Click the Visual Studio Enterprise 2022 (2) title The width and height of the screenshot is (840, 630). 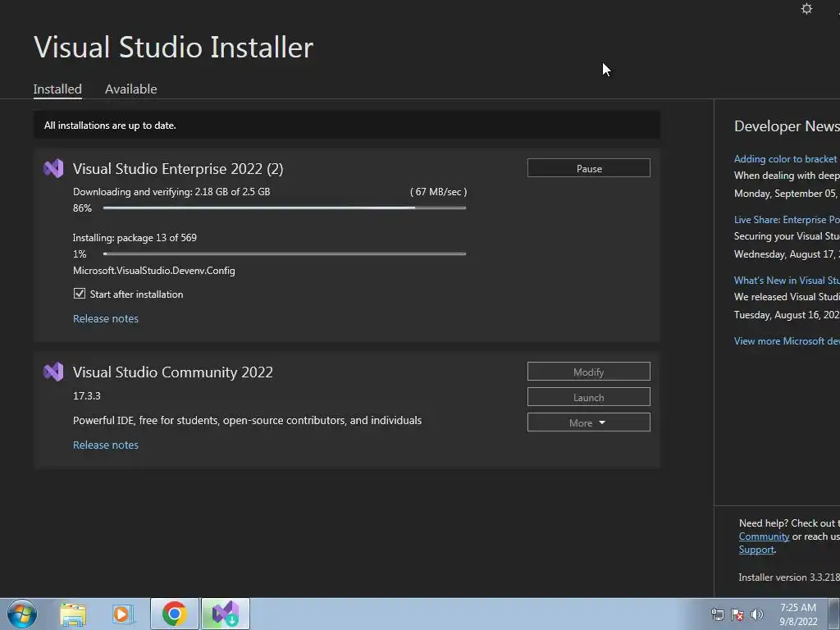coord(178,169)
